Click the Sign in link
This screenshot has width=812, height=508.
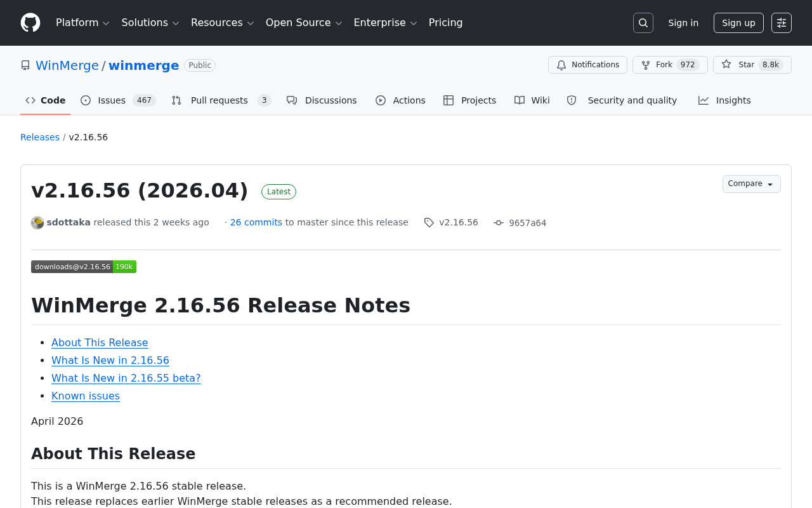[x=683, y=23]
